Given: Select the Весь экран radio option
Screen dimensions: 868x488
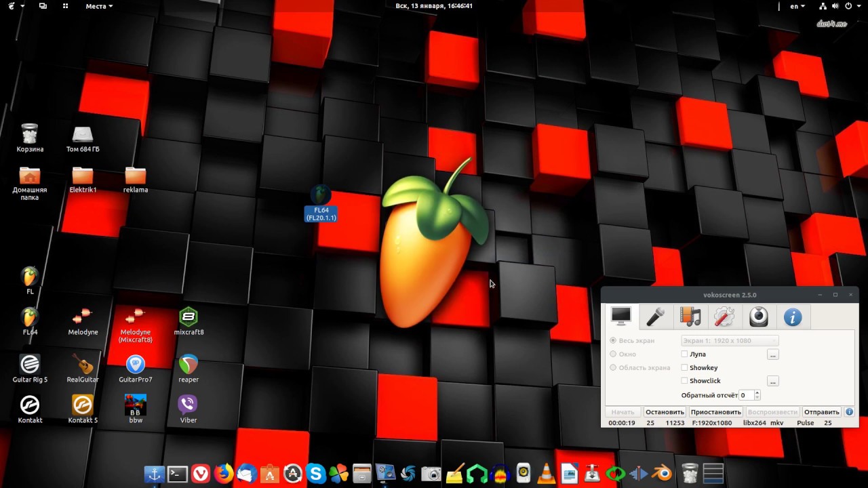Looking at the screenshot, I should (632, 340).
